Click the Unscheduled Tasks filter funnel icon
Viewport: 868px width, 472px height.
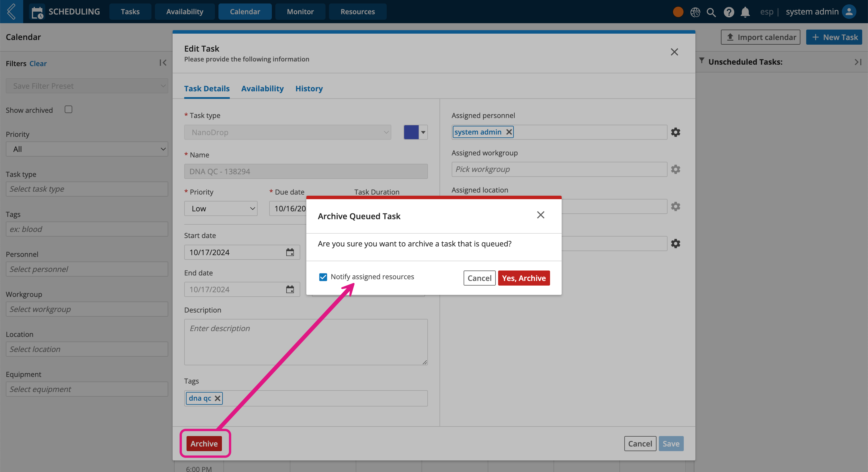coord(701,61)
